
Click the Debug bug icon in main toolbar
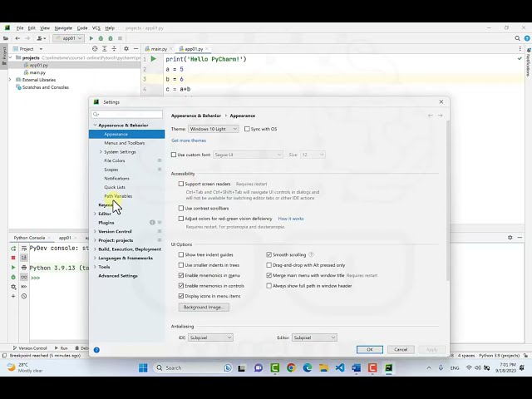pyautogui.click(x=101, y=38)
